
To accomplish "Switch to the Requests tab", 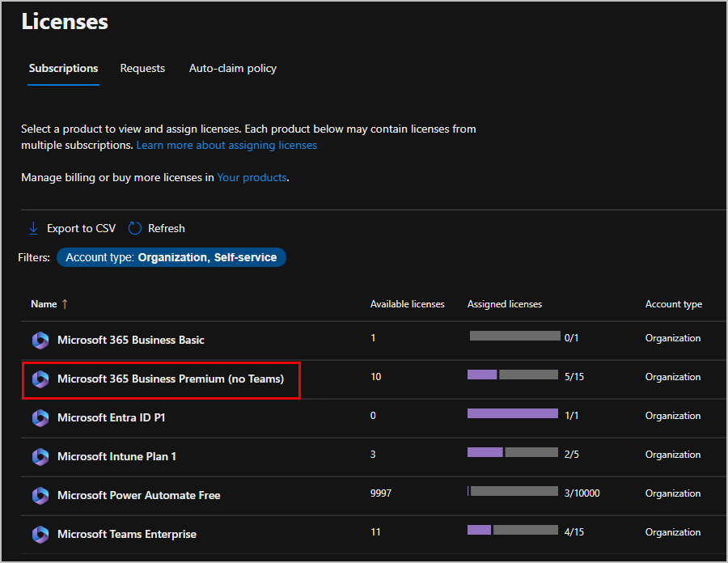I will (142, 69).
